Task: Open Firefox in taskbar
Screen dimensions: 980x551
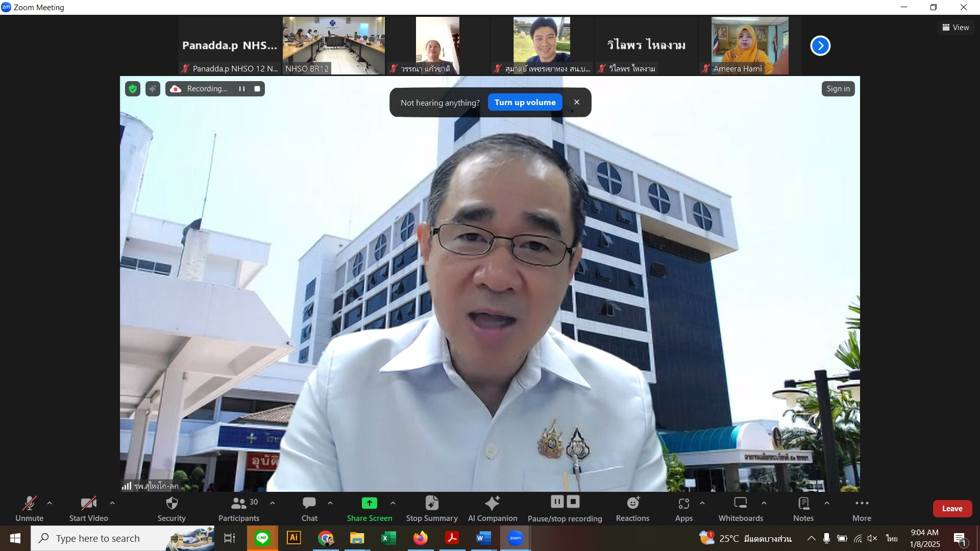Action: coord(420,538)
